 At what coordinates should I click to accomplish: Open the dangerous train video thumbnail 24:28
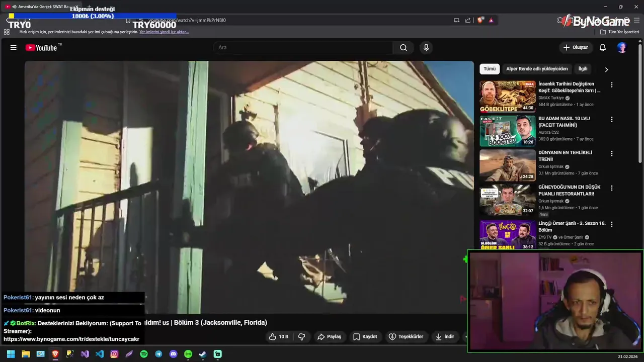coord(507,165)
